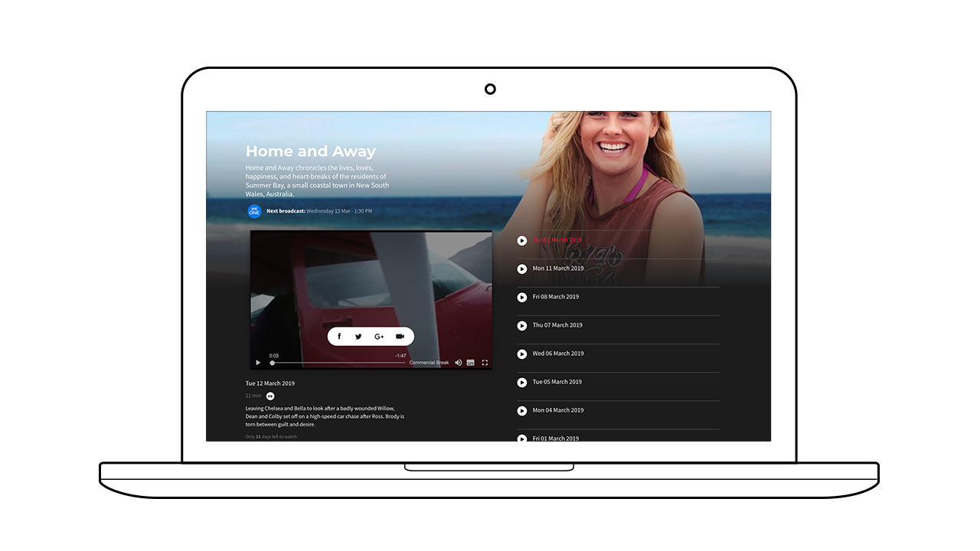The height and width of the screenshot is (551, 980).
Task: Open the Thu 07 March 2019 episode link
Action: click(x=557, y=325)
